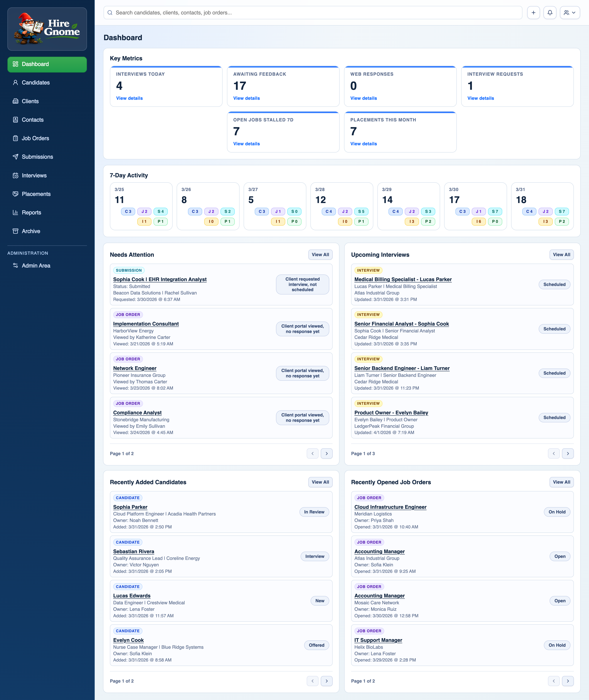Image resolution: width=589 pixels, height=700 pixels.
Task: Open Interviews via the calendar icon
Action: 15,175
